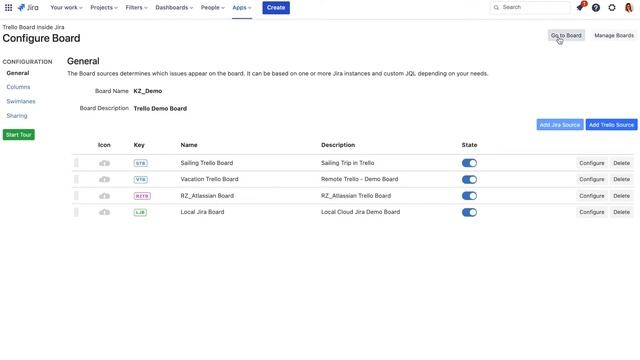Delete the Local Jira Board source
This screenshot has height=360, width=640.
(622, 212)
